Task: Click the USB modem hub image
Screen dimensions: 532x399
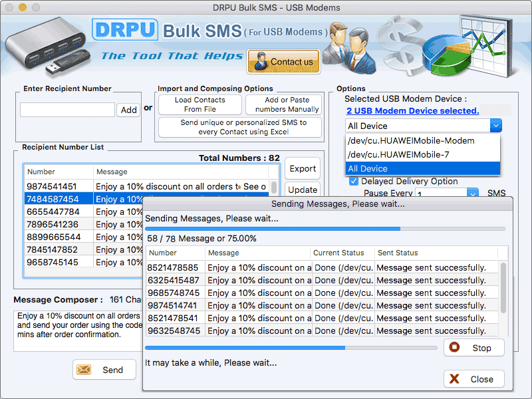Action: 47,46
